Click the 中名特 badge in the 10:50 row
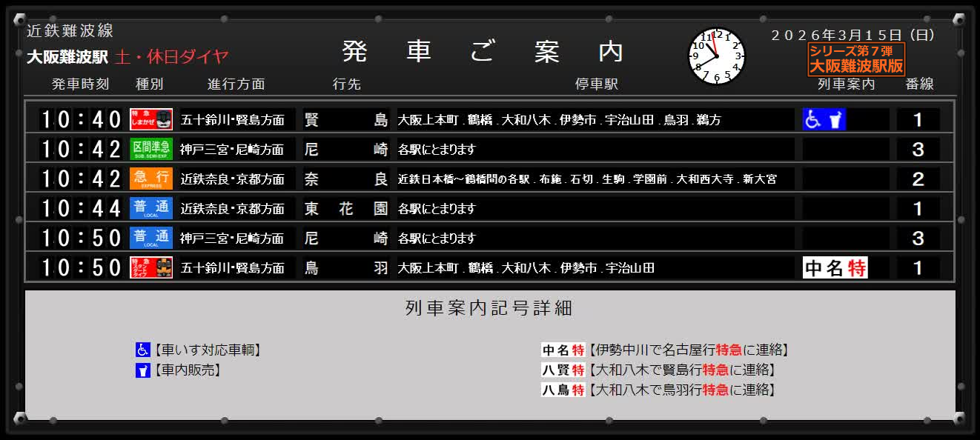Viewport: 980px width, 440px height. click(835, 267)
